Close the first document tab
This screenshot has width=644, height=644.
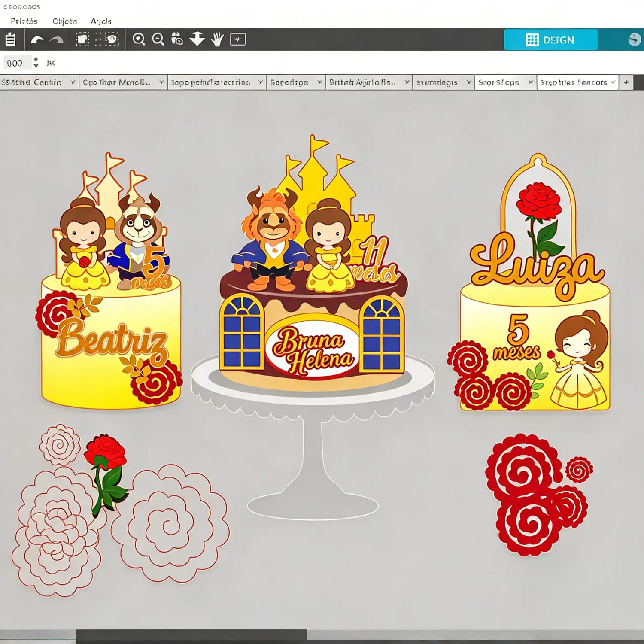[x=73, y=82]
